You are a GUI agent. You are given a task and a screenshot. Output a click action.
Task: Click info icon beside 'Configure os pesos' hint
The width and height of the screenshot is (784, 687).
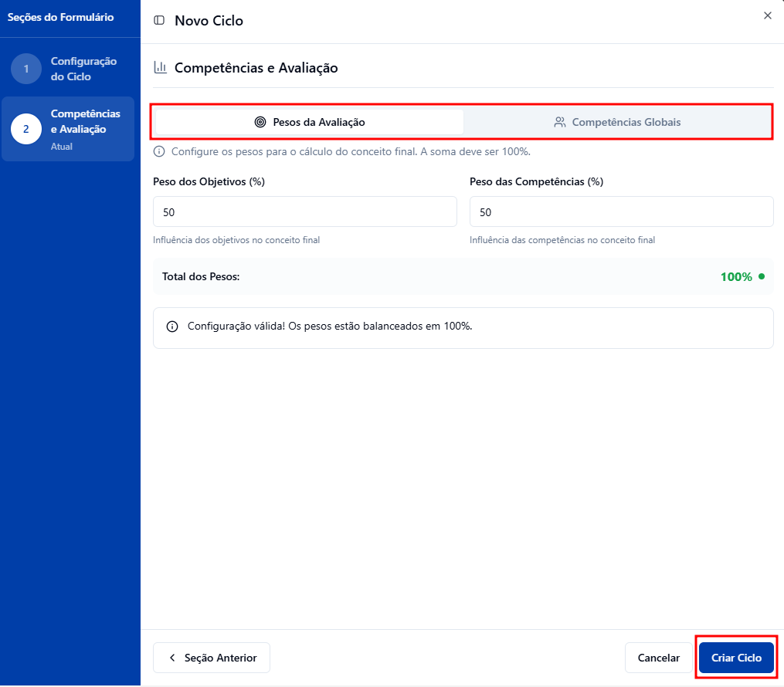159,151
